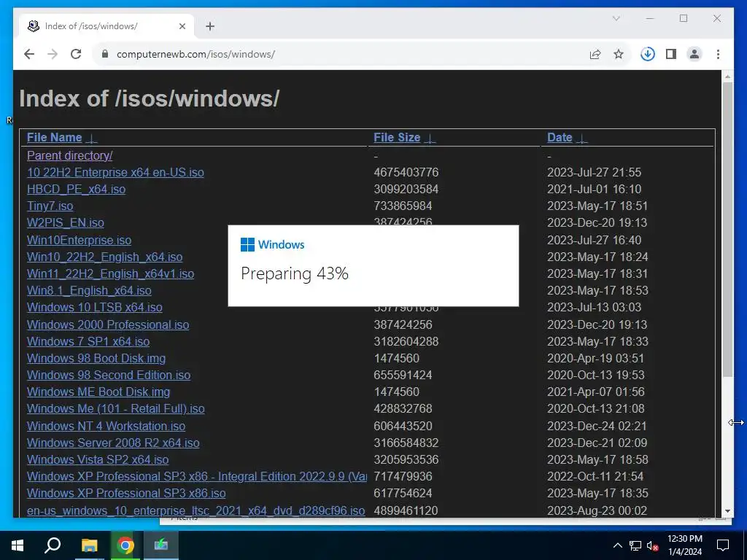Select file size 733865984
Screen dimensions: 747x560
(403, 206)
